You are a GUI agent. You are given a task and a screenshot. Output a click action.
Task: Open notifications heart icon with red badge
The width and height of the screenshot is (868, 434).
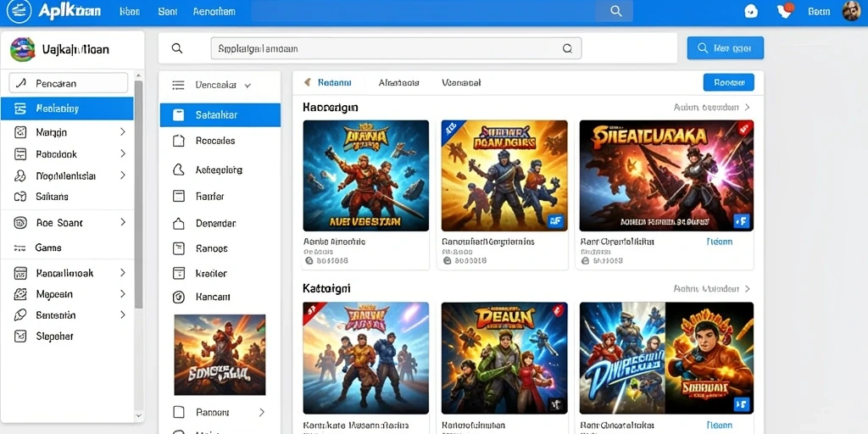785,10
